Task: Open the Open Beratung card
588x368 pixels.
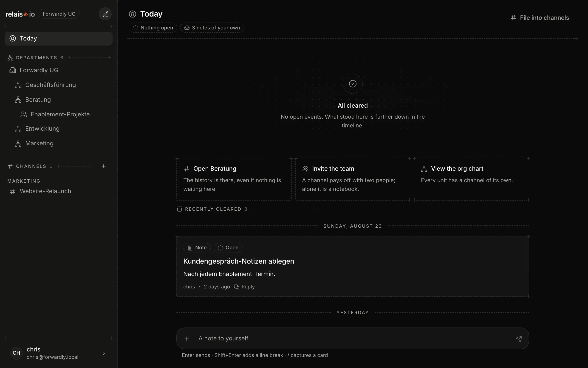Action: (234, 179)
